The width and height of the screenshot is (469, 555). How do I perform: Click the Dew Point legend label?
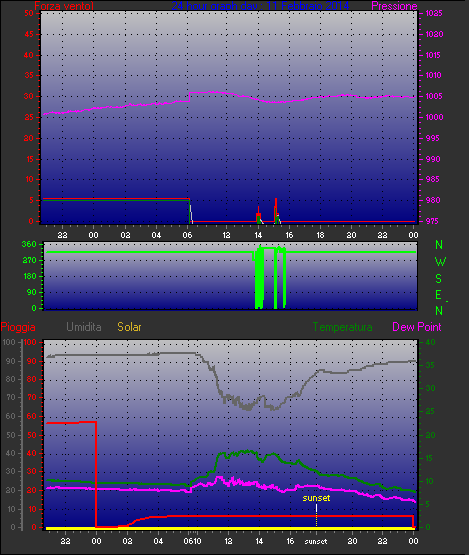coord(417,327)
